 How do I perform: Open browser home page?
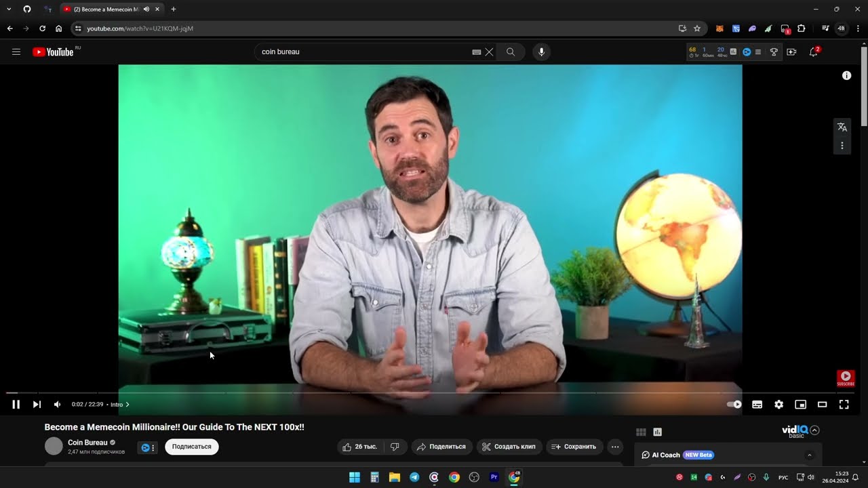(x=58, y=28)
